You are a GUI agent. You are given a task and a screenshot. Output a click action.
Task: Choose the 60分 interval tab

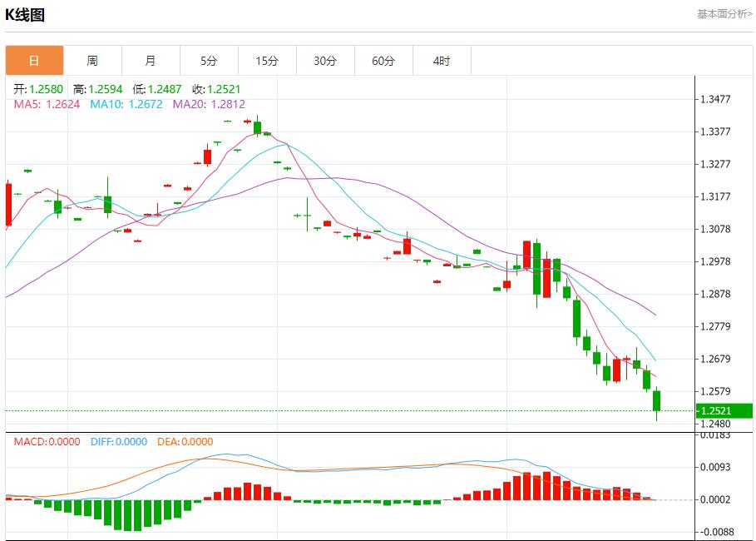pyautogui.click(x=383, y=61)
